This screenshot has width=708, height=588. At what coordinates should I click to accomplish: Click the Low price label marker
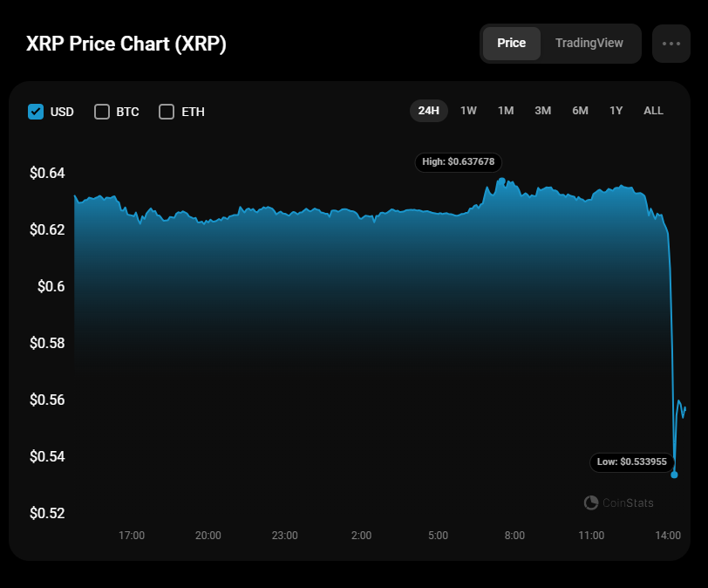point(632,462)
